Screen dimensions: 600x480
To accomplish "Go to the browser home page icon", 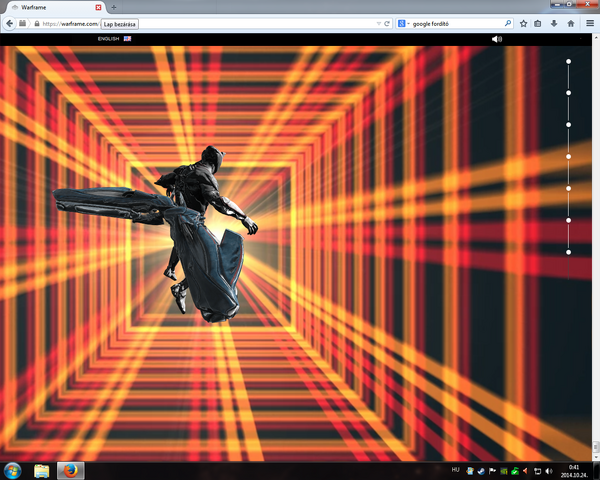I will click(571, 24).
